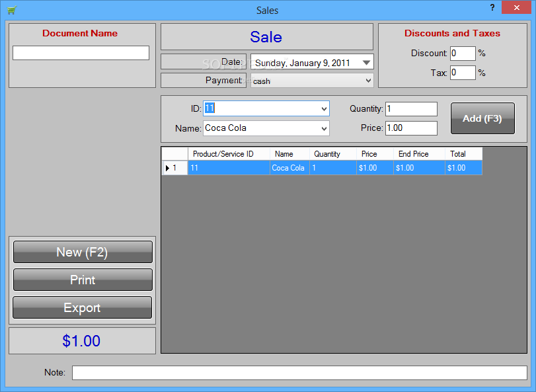Click the Name column header in grid
Viewport: 536px width, 392px height.
tap(290, 154)
